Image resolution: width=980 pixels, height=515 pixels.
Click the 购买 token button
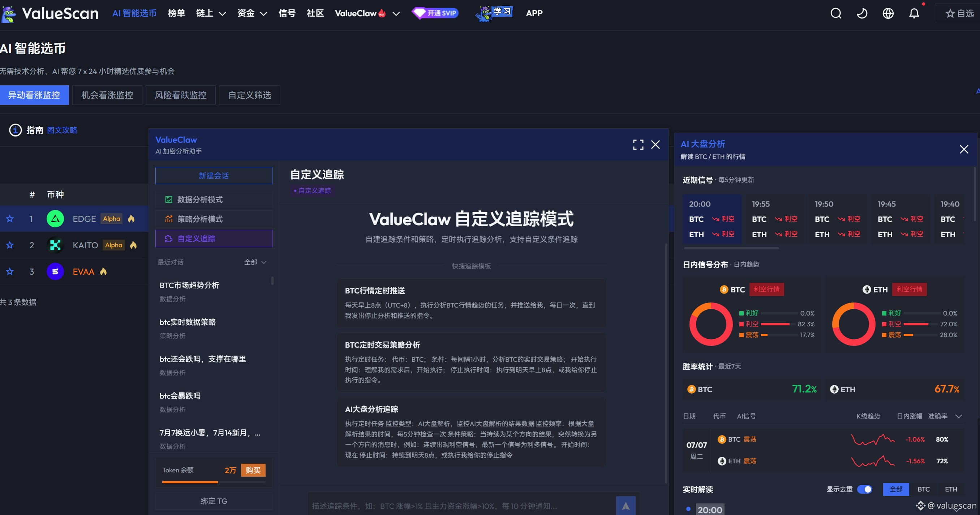click(253, 470)
